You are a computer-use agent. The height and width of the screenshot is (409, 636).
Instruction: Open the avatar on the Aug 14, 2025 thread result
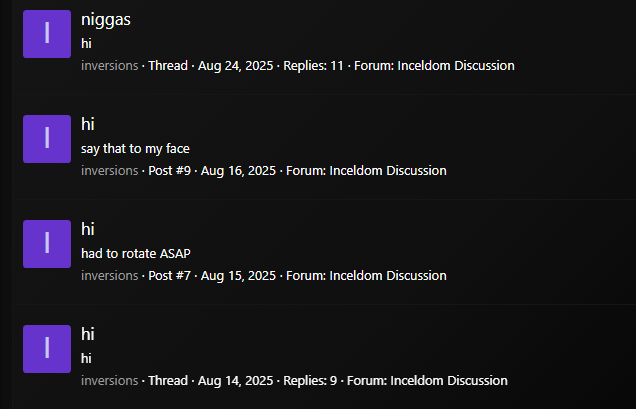coord(47,349)
